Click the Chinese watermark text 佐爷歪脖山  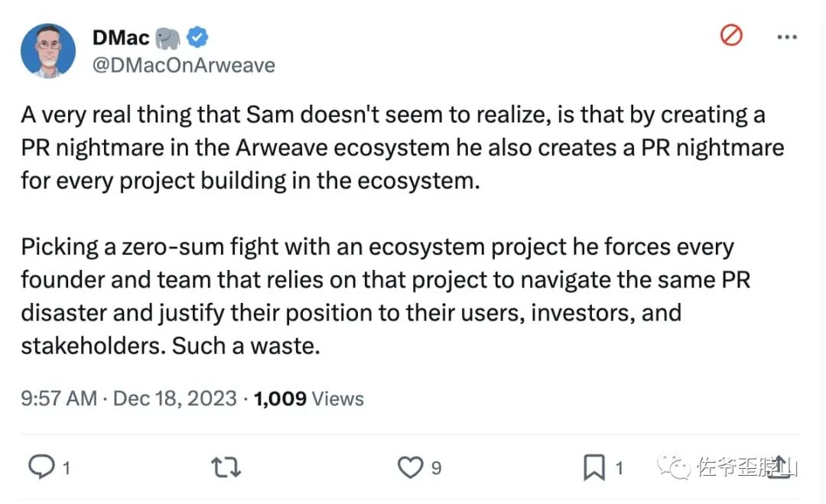point(746,467)
